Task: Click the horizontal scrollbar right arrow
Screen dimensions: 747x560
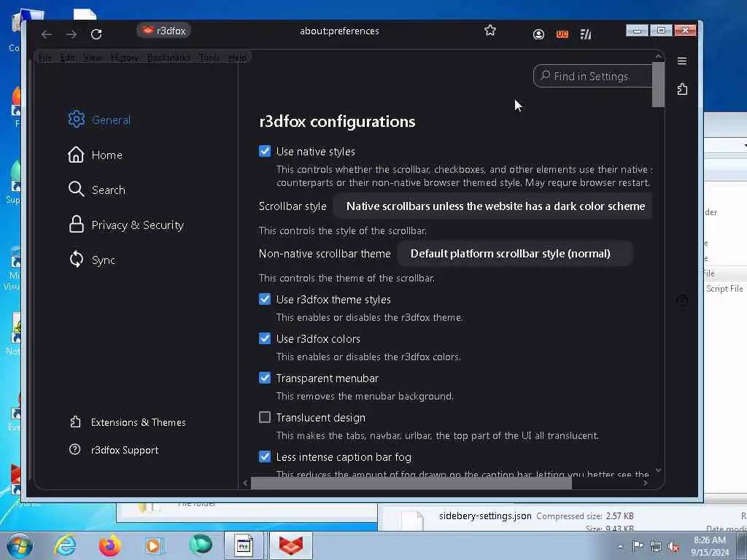Action: coord(645,483)
